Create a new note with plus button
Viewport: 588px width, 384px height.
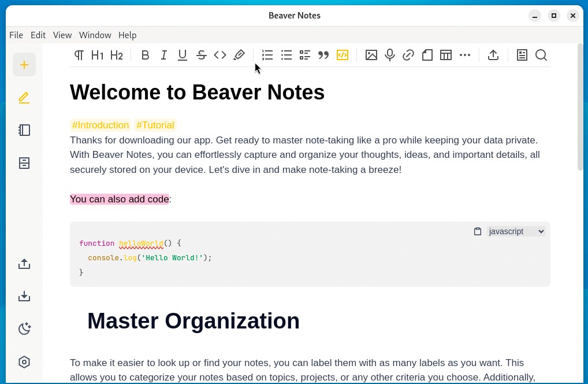click(24, 65)
